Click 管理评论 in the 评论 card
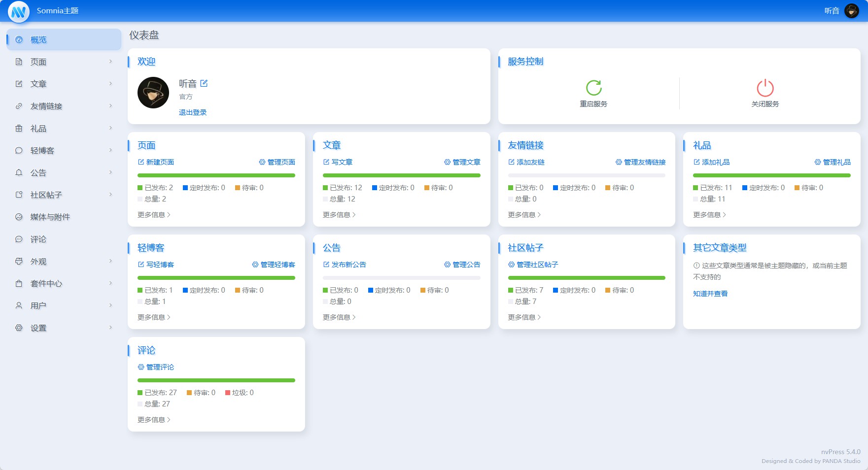 (156, 367)
